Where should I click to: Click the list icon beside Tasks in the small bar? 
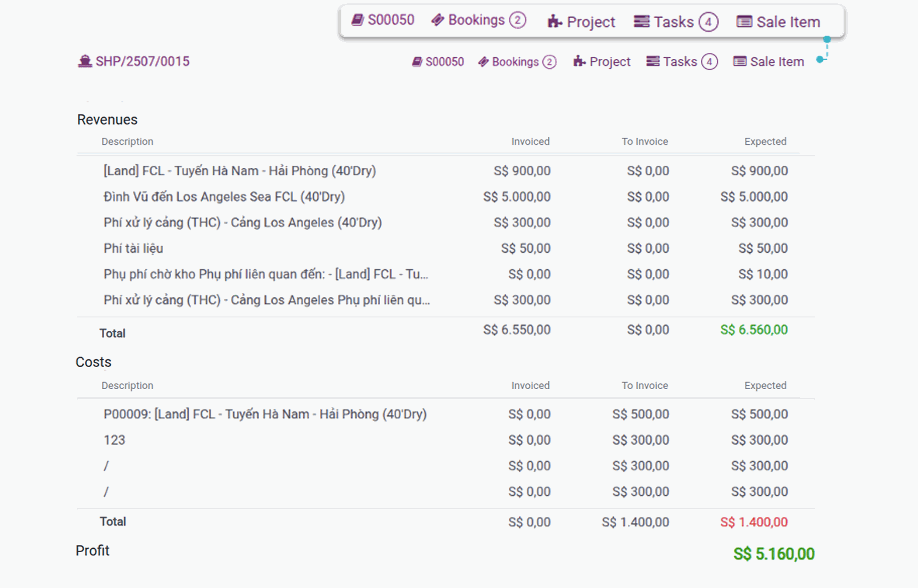(x=653, y=61)
